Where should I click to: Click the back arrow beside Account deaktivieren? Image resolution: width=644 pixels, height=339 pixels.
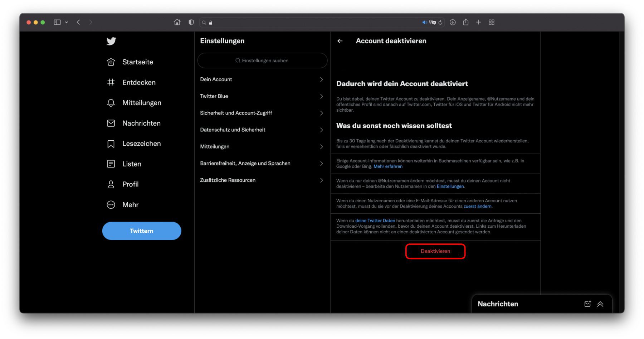click(x=340, y=41)
